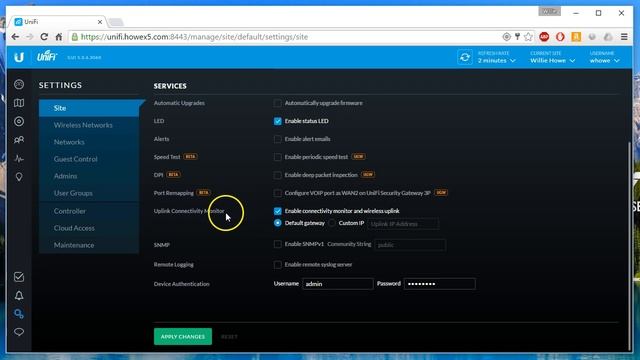Bookmark page with star icon

529,37
